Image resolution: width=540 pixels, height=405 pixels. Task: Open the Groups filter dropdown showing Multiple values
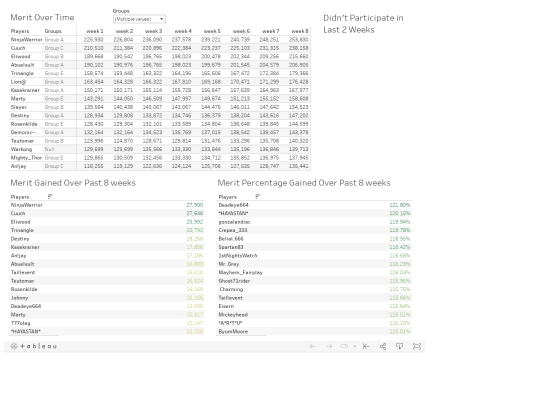point(139,19)
